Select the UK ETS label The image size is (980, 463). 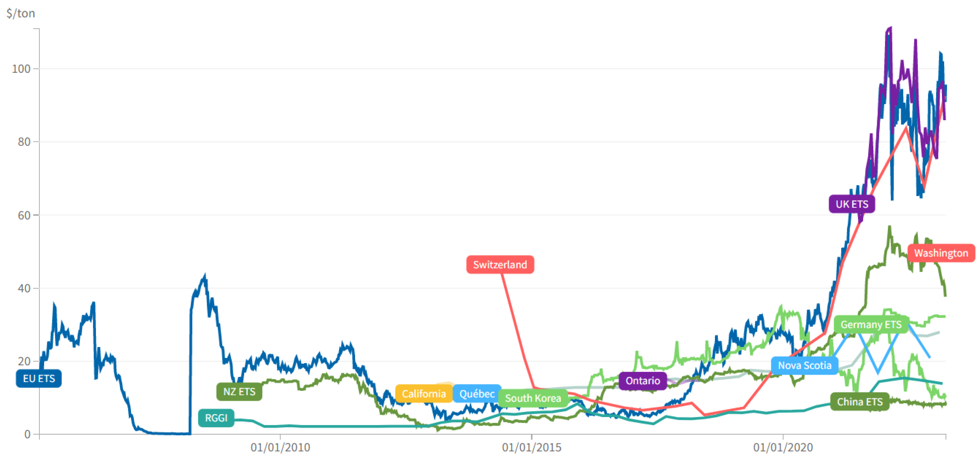852,204
